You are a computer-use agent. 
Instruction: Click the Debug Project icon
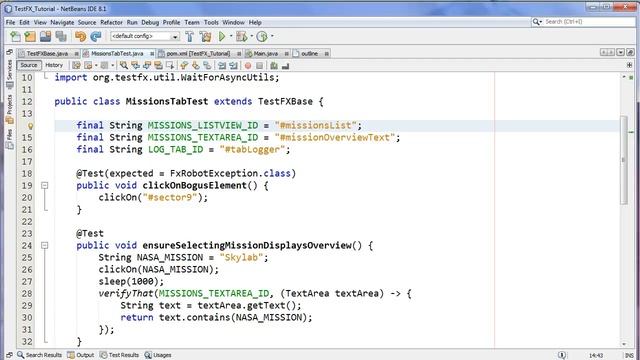(242, 36)
